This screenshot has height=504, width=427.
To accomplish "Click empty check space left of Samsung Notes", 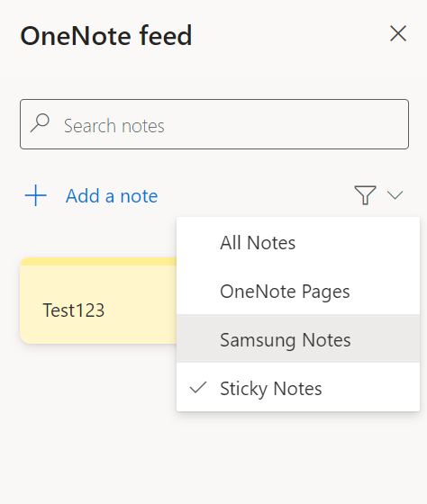I will pyautogui.click(x=198, y=339).
